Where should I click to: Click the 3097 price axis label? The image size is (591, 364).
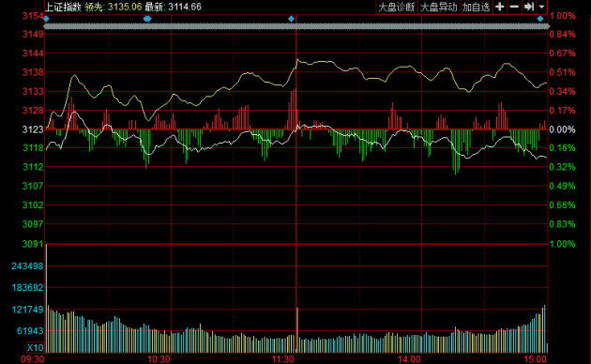[33, 224]
